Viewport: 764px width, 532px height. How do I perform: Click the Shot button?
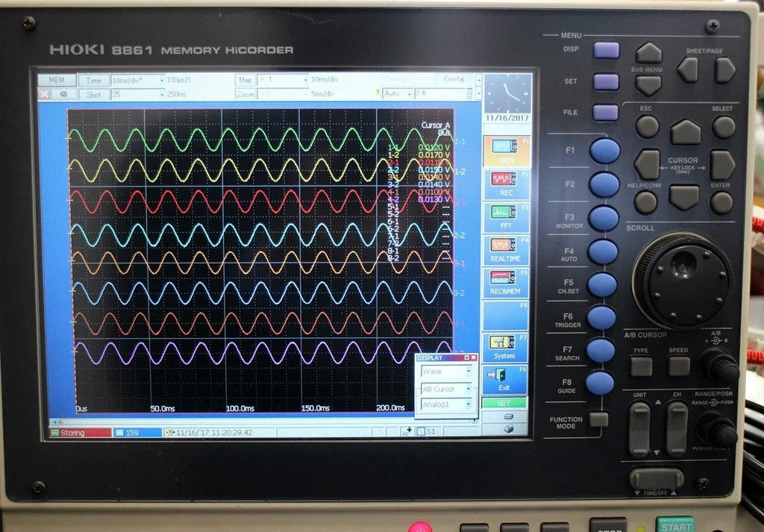point(93,95)
